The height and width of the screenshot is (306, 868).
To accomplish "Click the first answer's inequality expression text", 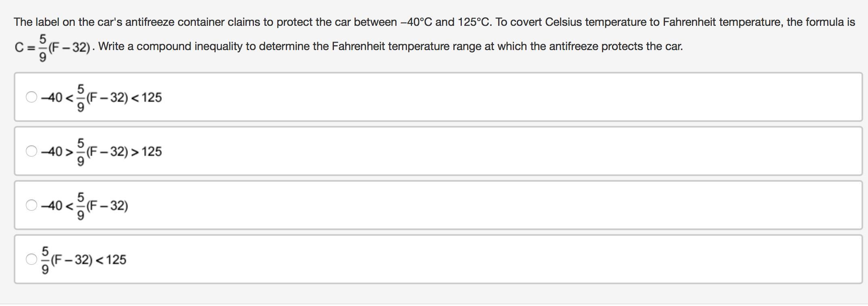I will (101, 97).
